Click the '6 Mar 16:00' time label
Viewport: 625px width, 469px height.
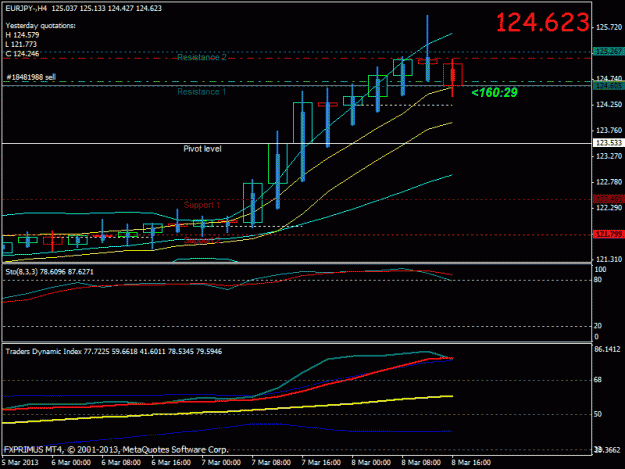click(x=171, y=463)
